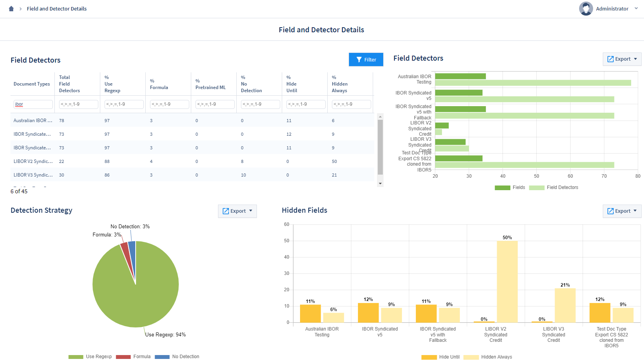Select the Australian IBOR table row
The height and width of the screenshot is (364, 644).
click(192, 121)
